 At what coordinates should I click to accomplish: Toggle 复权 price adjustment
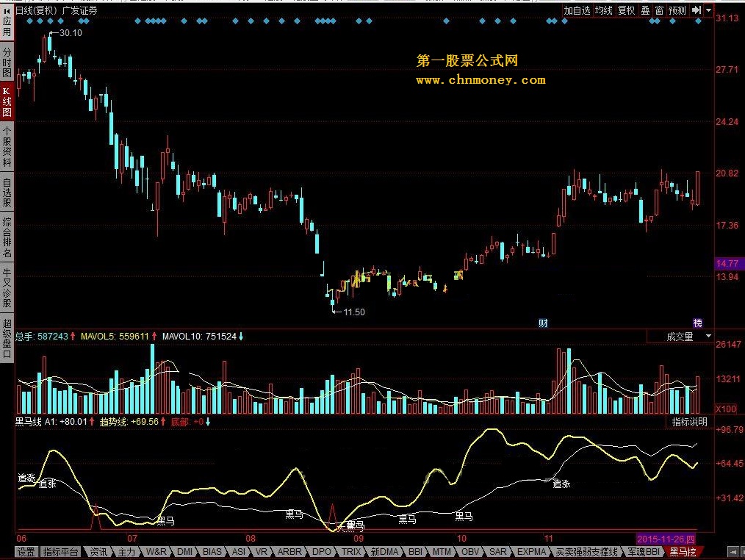point(626,10)
